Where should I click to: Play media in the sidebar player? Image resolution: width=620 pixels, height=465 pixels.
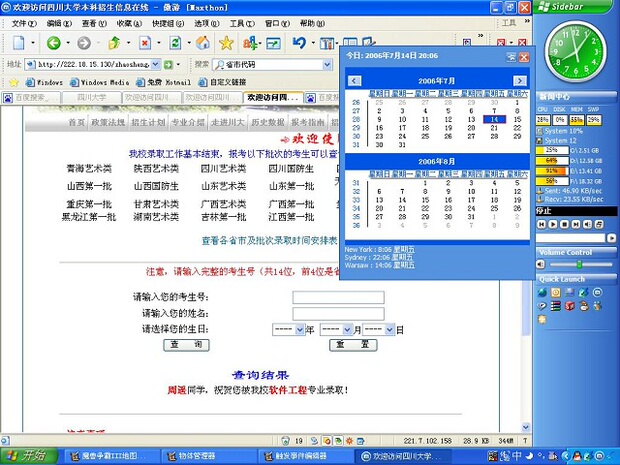click(x=553, y=224)
